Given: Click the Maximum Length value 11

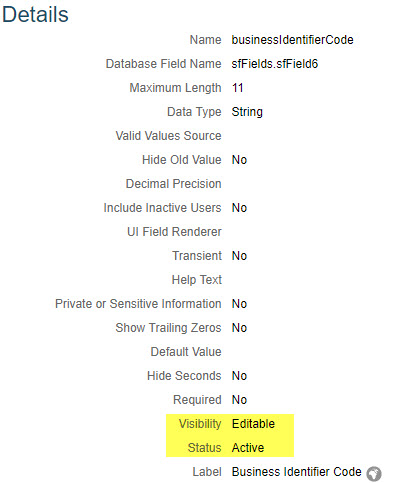Looking at the screenshot, I should (237, 88).
